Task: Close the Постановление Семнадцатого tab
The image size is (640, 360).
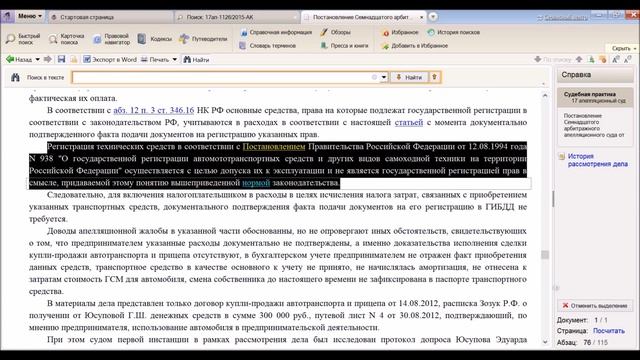Action: [422, 17]
